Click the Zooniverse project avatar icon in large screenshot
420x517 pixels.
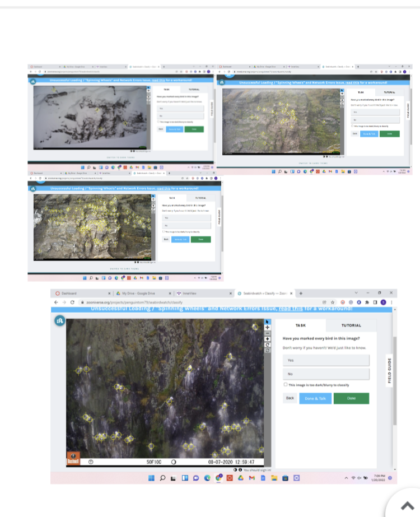click(60, 320)
